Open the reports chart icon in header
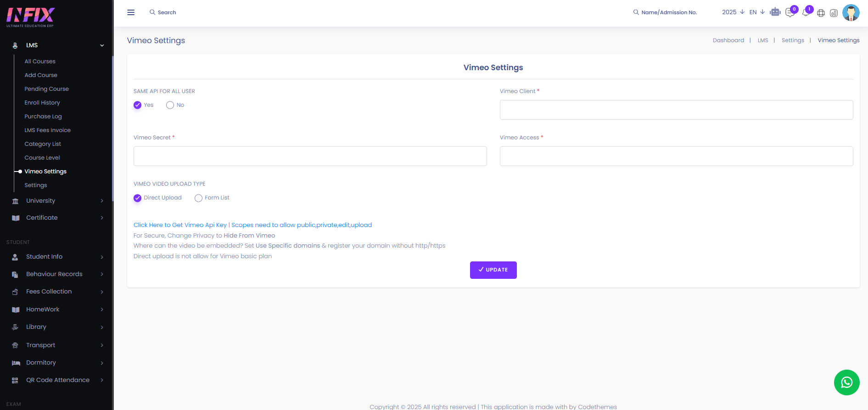 [x=834, y=13]
